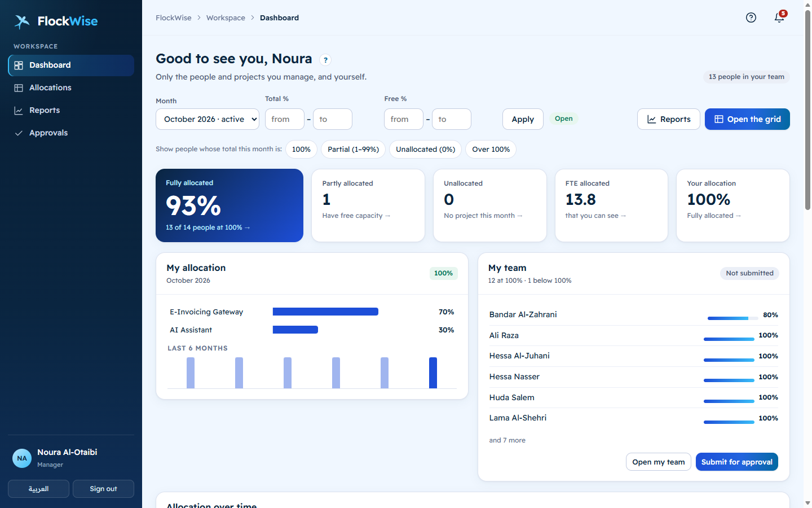This screenshot has width=812, height=508.
Task: Toggle the Over 100% filter chip
Action: pos(491,150)
